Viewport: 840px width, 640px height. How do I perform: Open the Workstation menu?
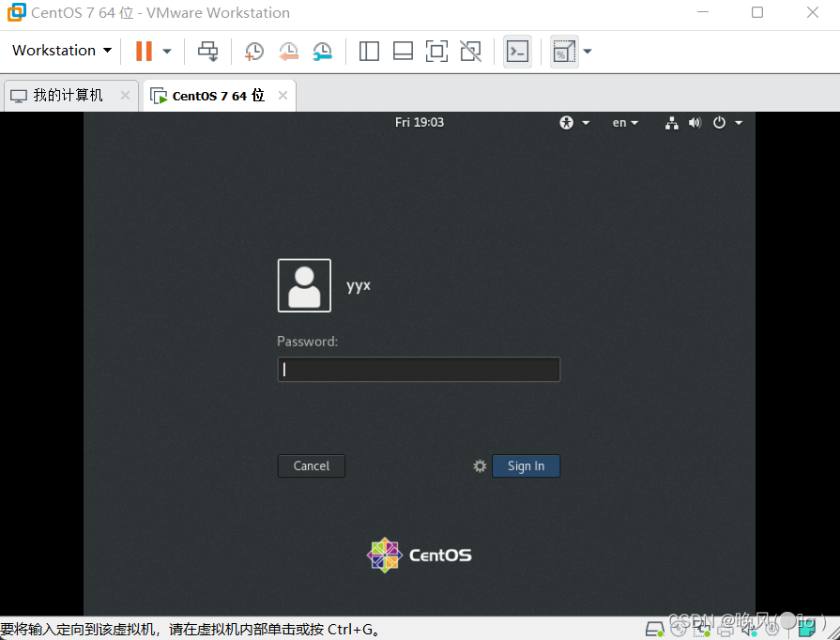point(62,51)
